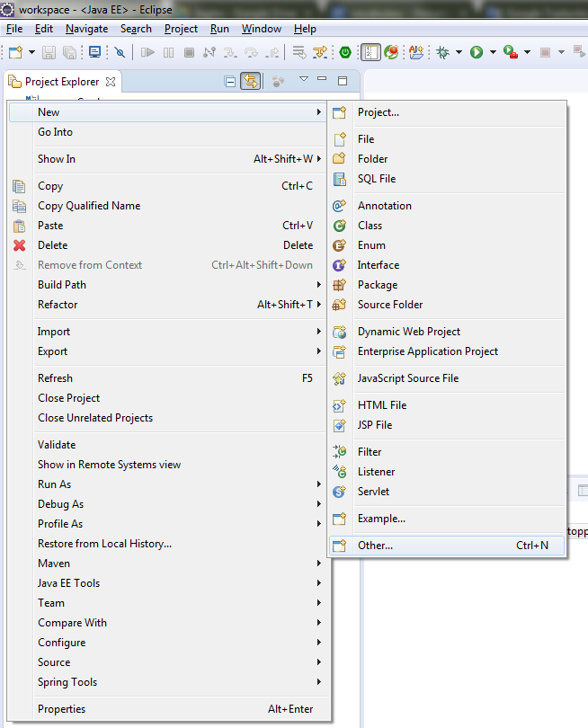Click the Save toolbar icon
588x728 pixels.
coord(49,52)
